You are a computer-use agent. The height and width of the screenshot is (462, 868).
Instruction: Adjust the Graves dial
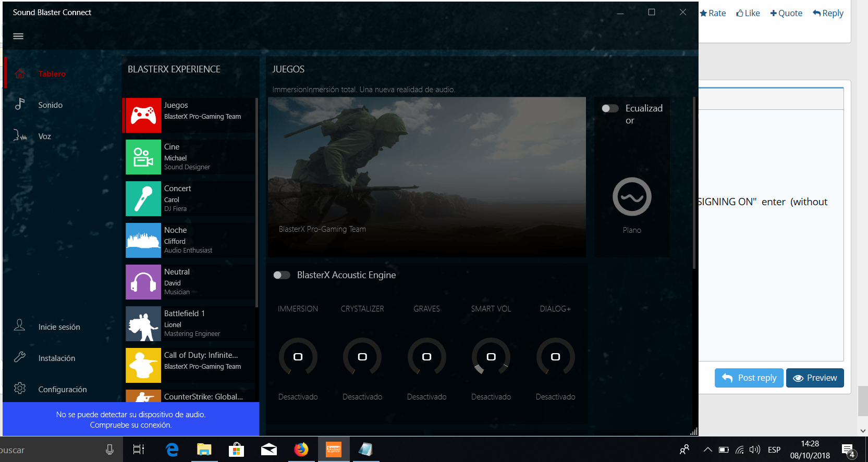pos(426,357)
